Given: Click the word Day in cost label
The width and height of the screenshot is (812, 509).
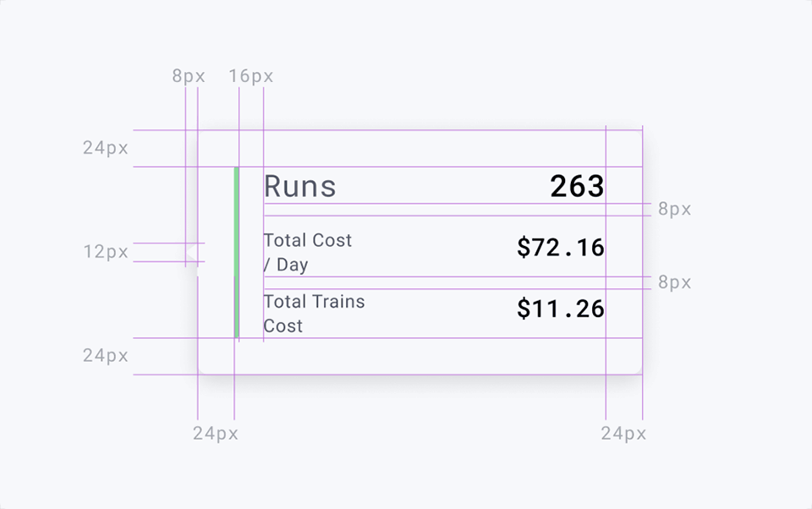Looking at the screenshot, I should 292,265.
